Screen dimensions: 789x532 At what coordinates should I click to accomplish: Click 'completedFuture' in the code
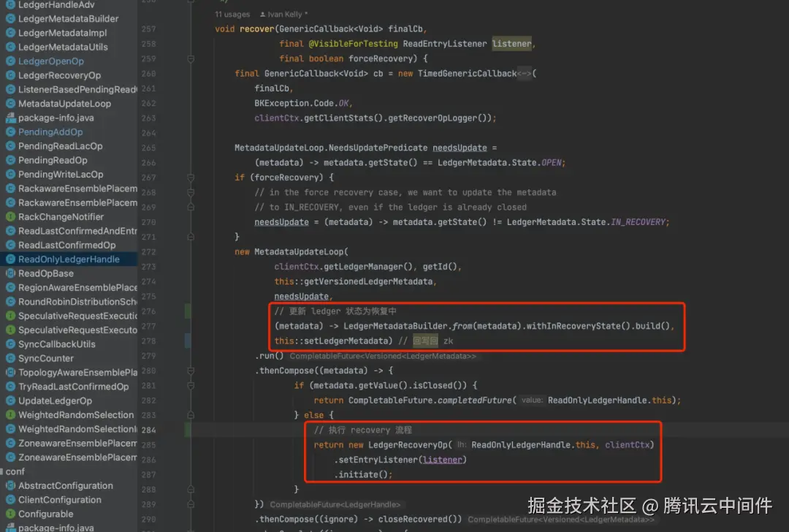click(475, 400)
